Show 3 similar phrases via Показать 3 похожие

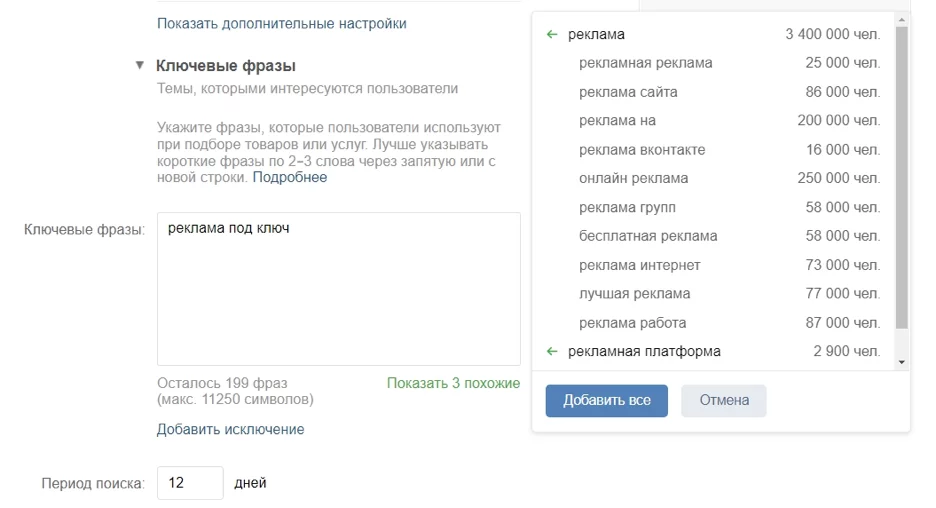click(453, 383)
